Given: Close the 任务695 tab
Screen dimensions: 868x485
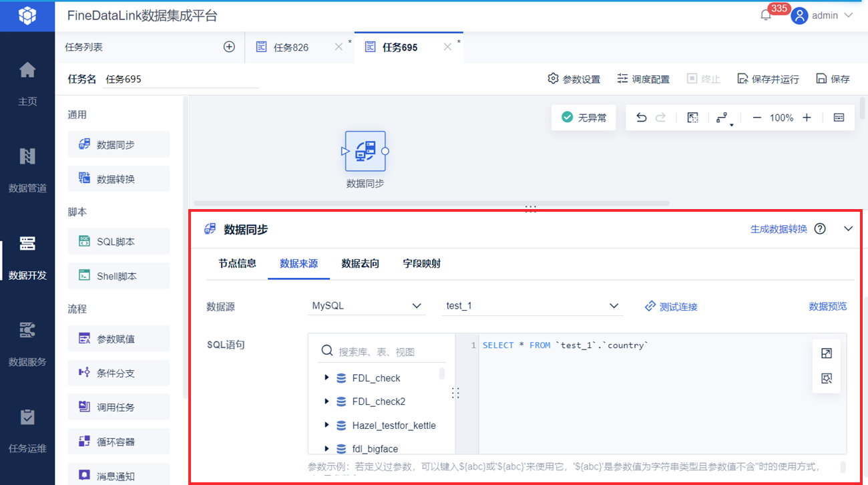Looking at the screenshot, I should (447, 47).
